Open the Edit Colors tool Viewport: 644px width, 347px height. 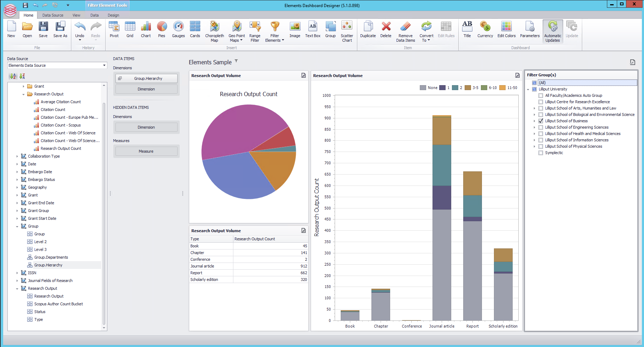506,29
